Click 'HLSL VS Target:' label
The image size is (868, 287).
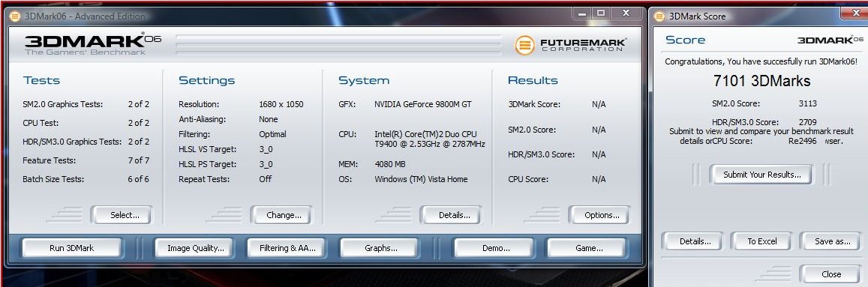pos(207,149)
